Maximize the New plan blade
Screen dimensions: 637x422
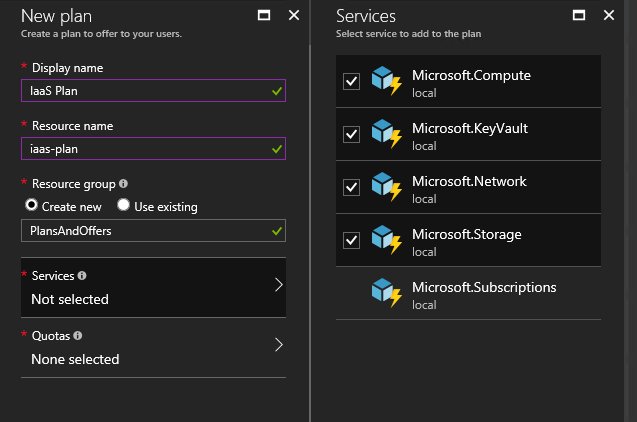click(x=264, y=15)
